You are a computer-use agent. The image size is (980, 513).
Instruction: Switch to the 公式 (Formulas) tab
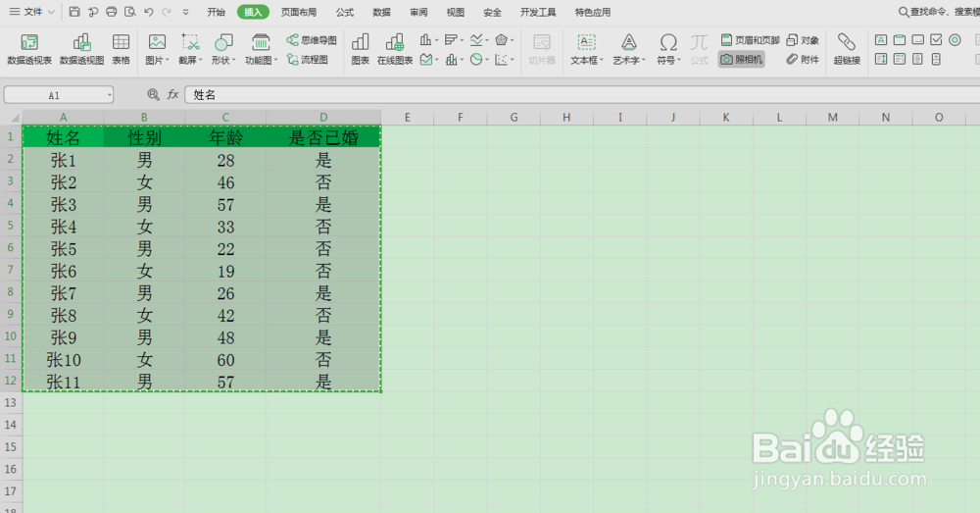[345, 12]
